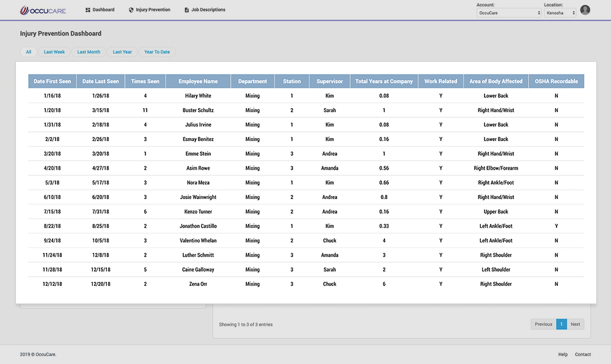Click page 1 pagination button
Viewport: 611px width, 364px height.
(x=562, y=324)
